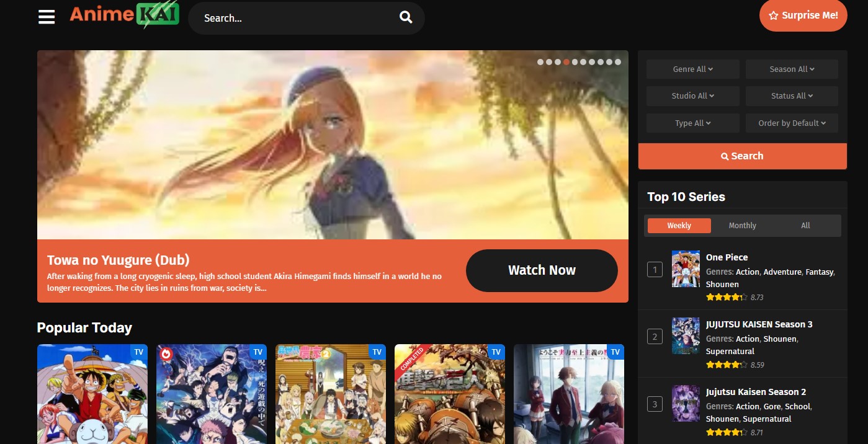
Task: Open the farming anime poster card
Action: (x=331, y=394)
